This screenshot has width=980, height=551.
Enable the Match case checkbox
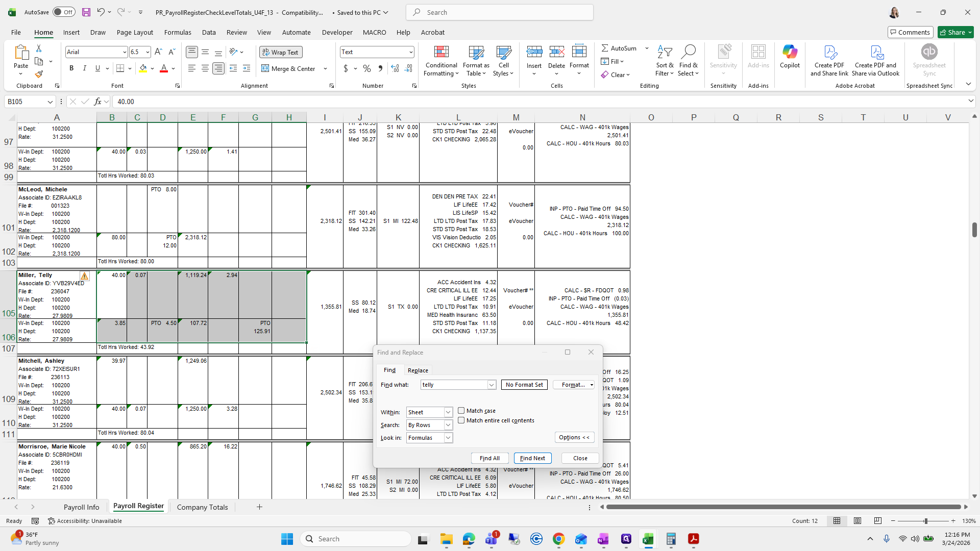coord(461,411)
